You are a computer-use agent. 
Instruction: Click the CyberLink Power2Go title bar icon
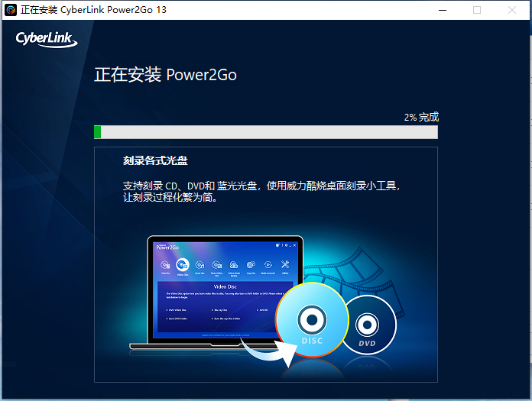11,10
